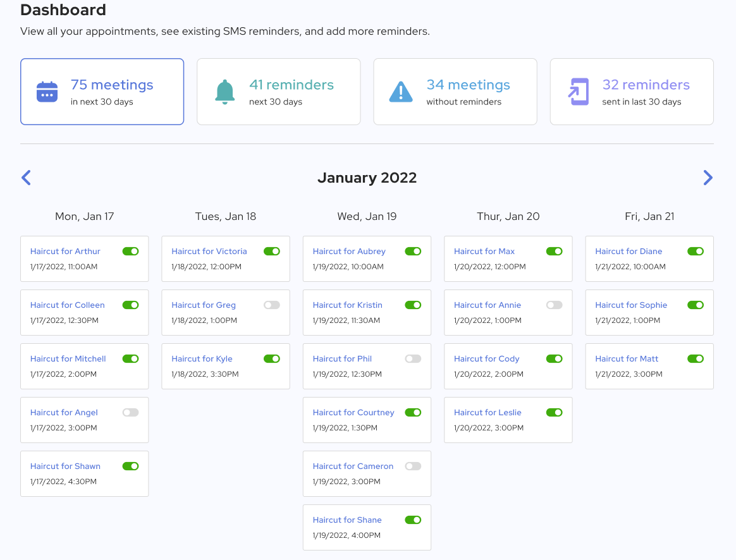The image size is (736, 560).
Task: Select the 41 reminders card
Action: 278,92
